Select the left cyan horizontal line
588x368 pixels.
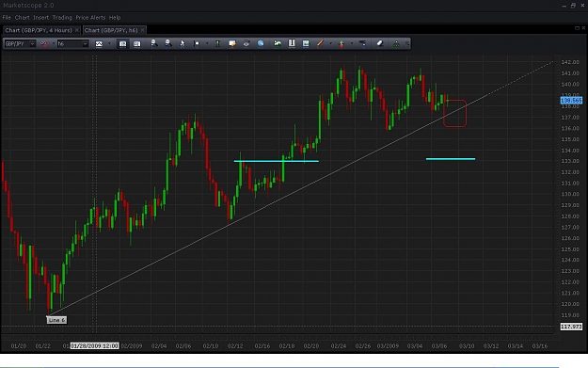[x=277, y=161]
